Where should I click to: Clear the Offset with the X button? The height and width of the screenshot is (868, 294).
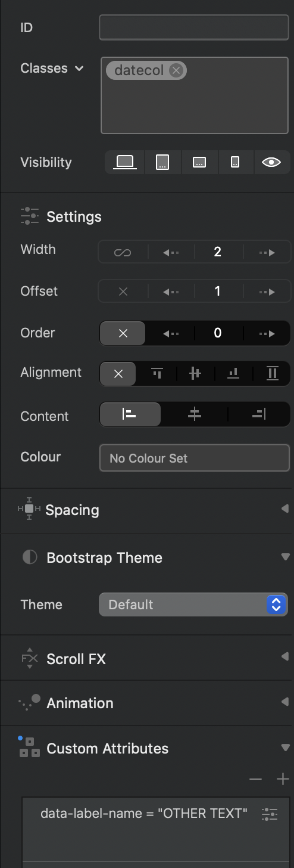coord(123,292)
